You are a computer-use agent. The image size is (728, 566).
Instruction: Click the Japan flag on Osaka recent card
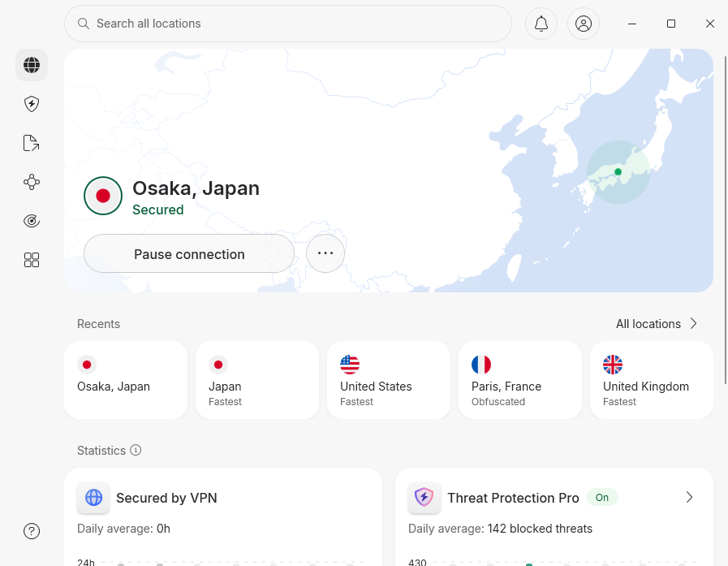[x=87, y=365]
